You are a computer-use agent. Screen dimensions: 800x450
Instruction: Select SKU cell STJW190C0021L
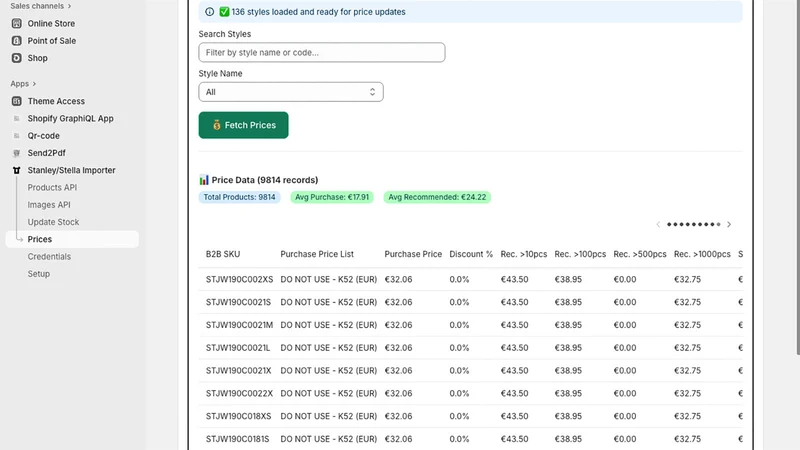click(238, 348)
